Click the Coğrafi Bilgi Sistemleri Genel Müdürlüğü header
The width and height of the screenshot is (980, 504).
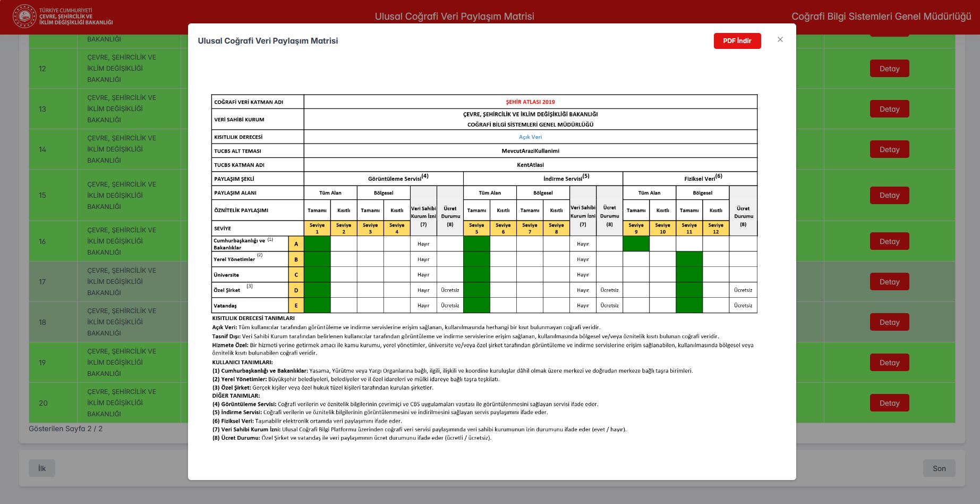(x=881, y=16)
